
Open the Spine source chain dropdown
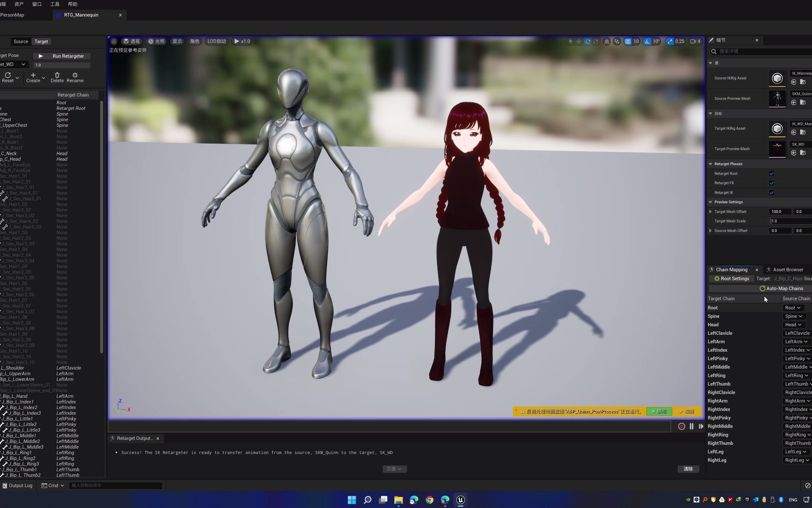(x=793, y=316)
